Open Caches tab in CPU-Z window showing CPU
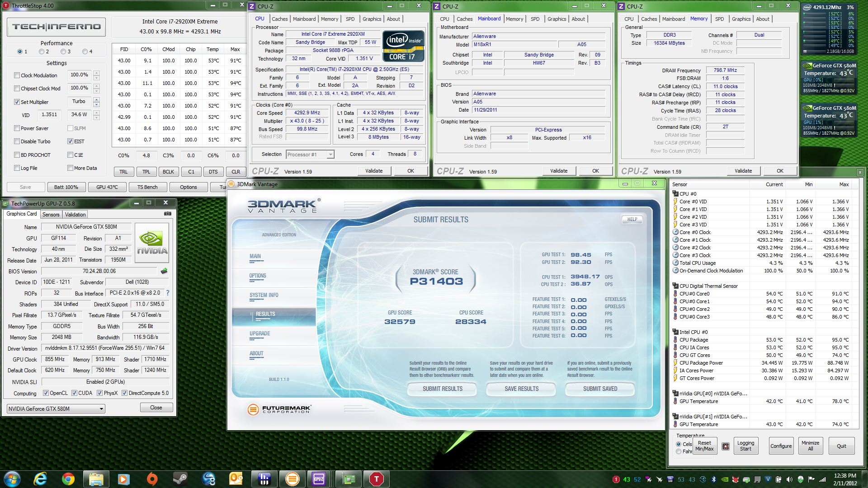Viewport: 868px width, 488px height. tap(279, 19)
